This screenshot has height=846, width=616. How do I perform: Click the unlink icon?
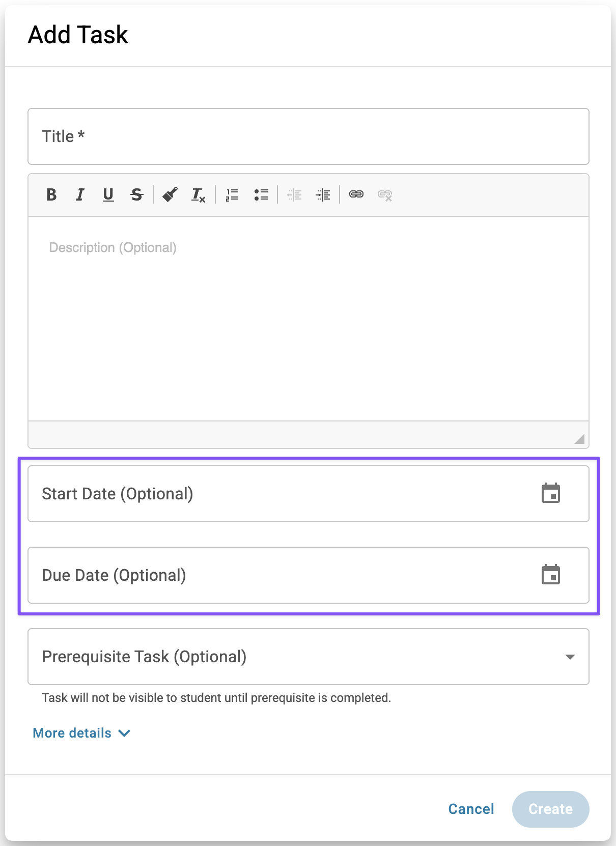click(x=385, y=194)
